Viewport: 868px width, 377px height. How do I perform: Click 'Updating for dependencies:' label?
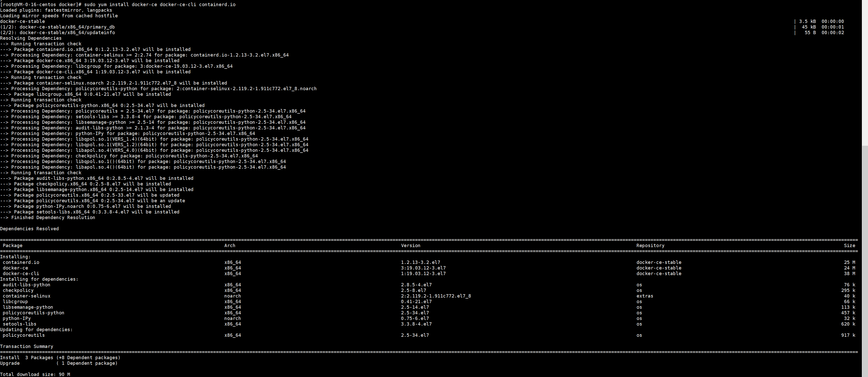click(x=36, y=330)
